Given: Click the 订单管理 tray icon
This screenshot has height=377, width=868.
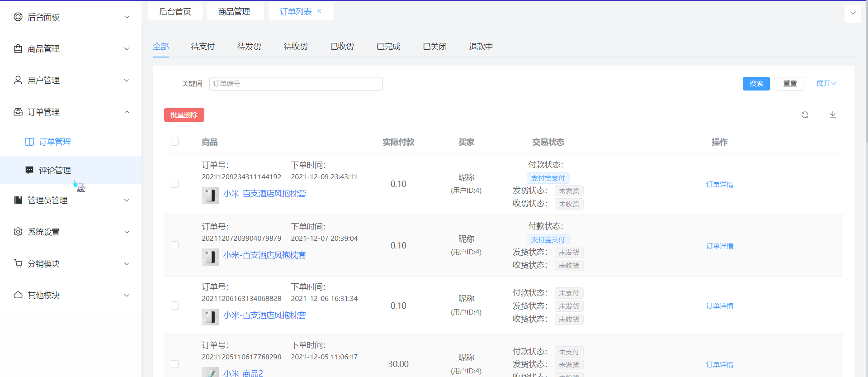Looking at the screenshot, I should pos(18,112).
